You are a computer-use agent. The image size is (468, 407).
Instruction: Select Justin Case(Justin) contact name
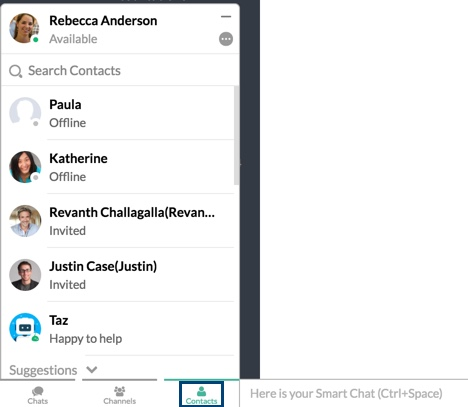click(103, 266)
